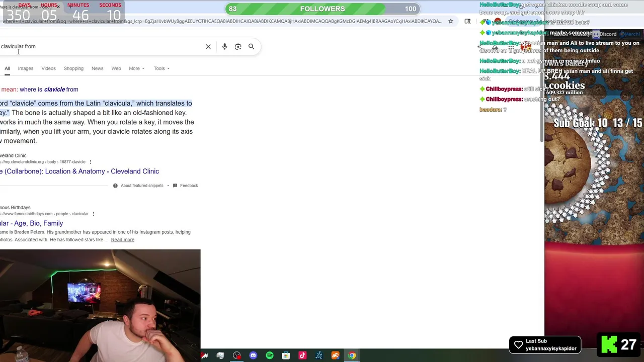Viewport: 644px width, 362px height.
Task: Click the Followers progress bar
Action: pyautogui.click(x=323, y=9)
